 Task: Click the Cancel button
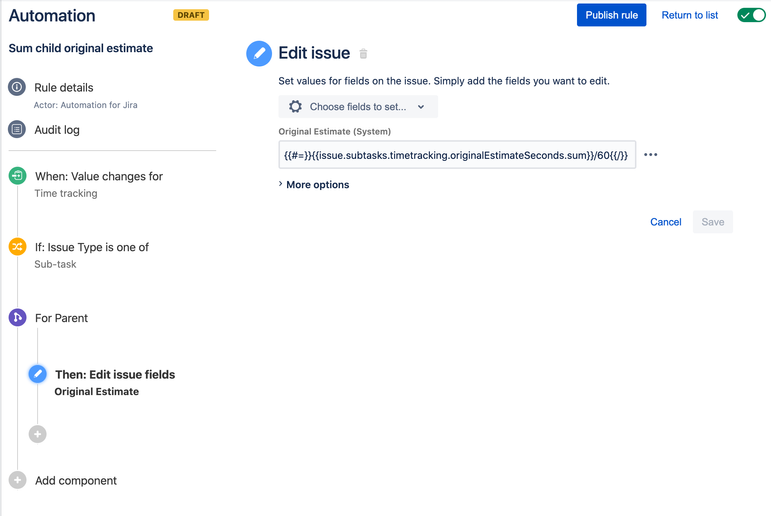pos(666,222)
